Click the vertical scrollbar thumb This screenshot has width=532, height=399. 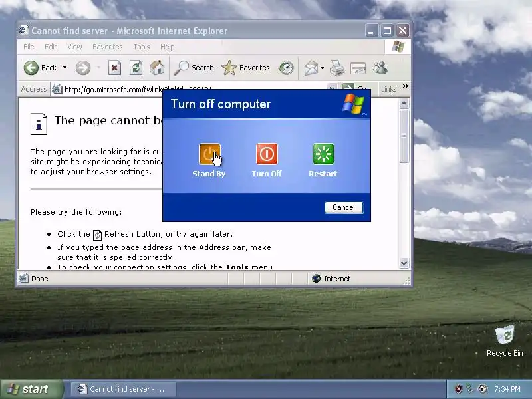404,136
